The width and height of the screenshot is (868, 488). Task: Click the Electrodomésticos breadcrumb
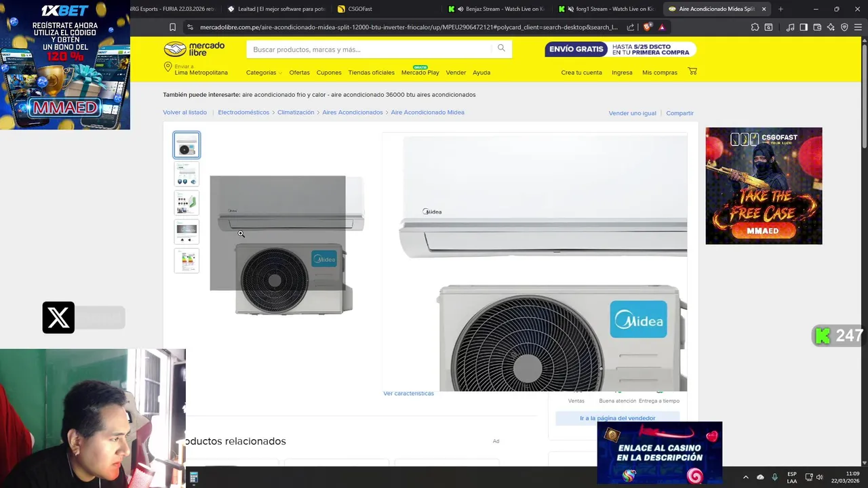pos(243,113)
